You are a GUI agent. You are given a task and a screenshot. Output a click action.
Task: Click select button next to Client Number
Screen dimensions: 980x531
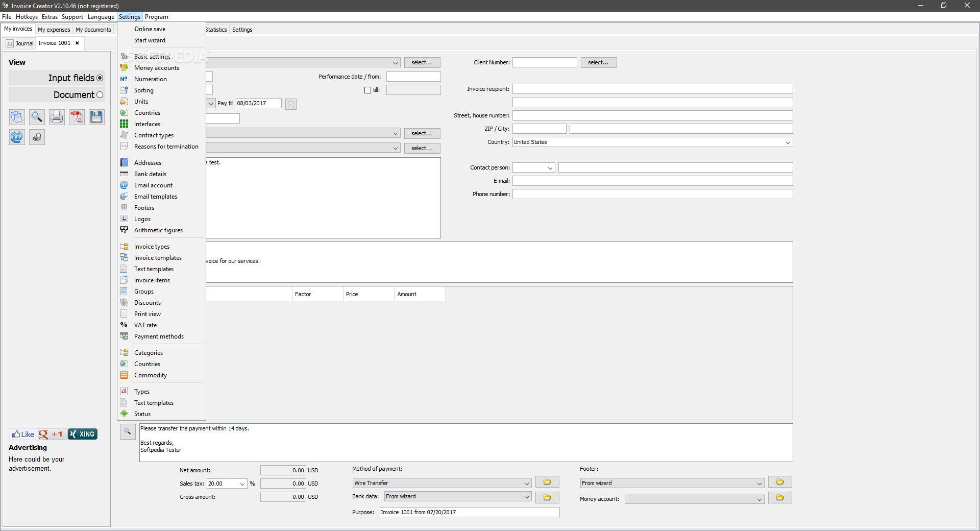click(x=598, y=62)
